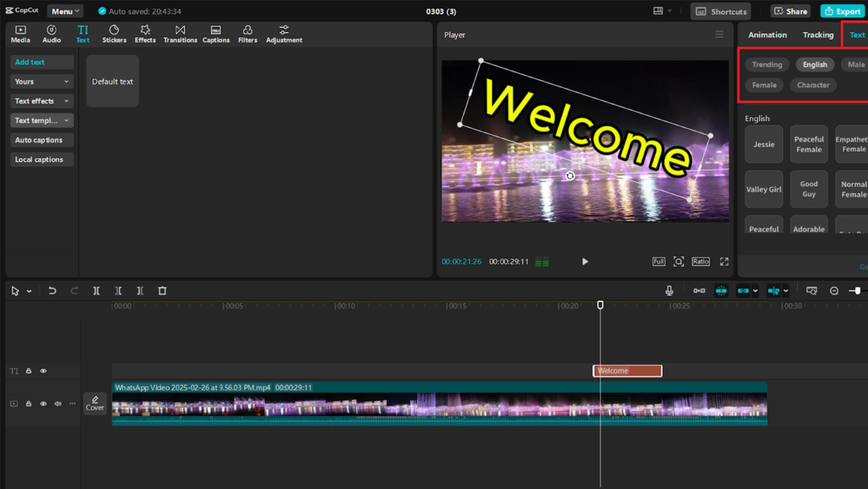Hide the video track with eye icon
The height and width of the screenshot is (489, 868).
pyautogui.click(x=43, y=404)
